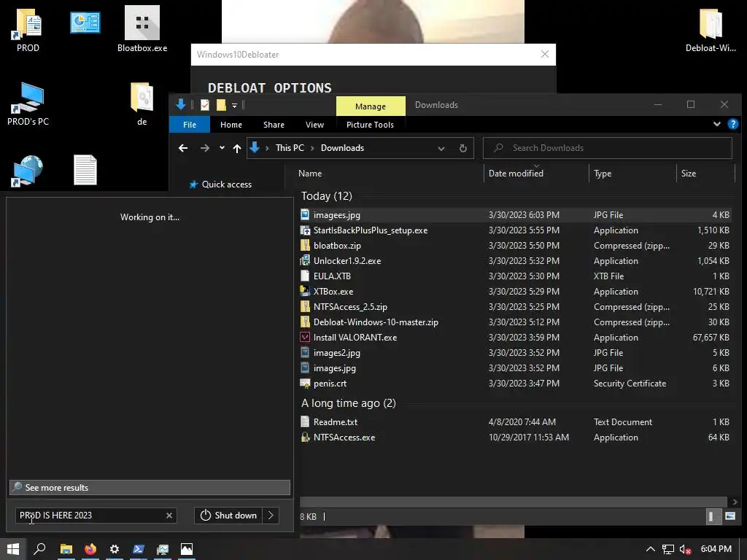Click See more results in Start menu
This screenshot has width=747, height=560.
coord(150,488)
